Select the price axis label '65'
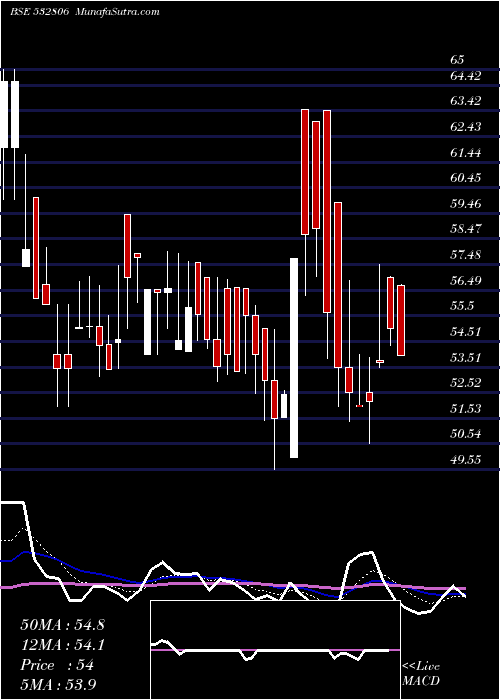The width and height of the screenshot is (500, 700). [457, 60]
